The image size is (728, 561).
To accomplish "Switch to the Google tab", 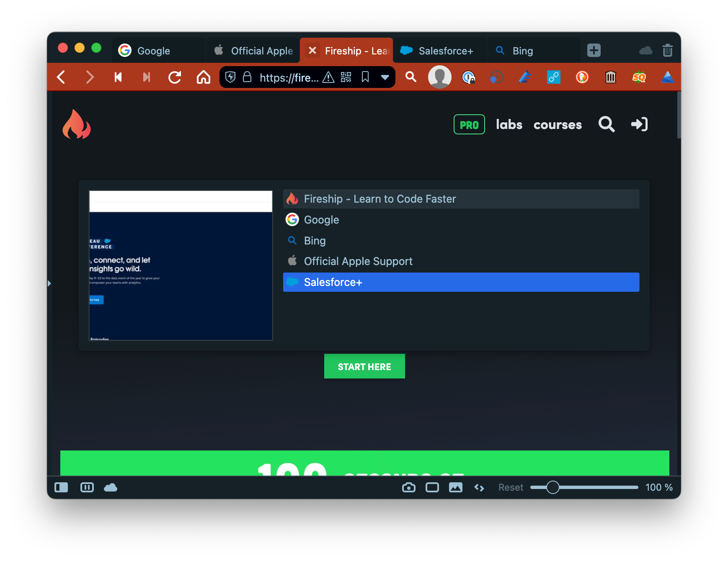I will (159, 51).
